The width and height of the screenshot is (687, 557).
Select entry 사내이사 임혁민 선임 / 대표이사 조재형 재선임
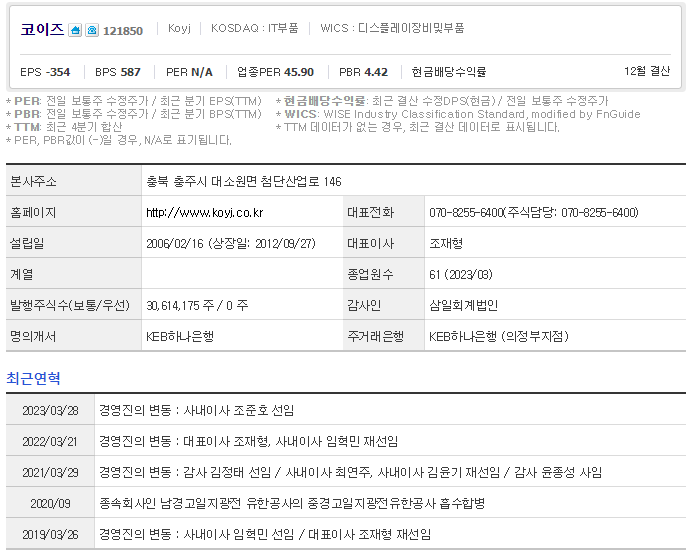(x=307, y=535)
